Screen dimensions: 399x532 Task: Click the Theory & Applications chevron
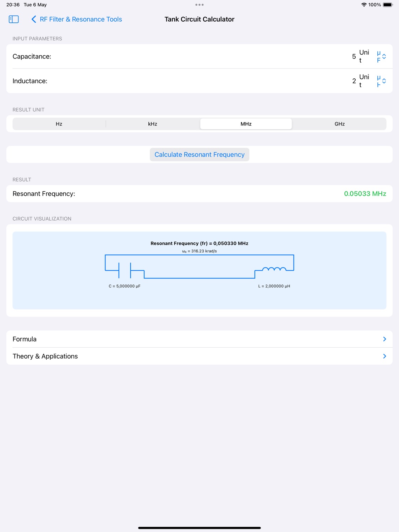384,356
